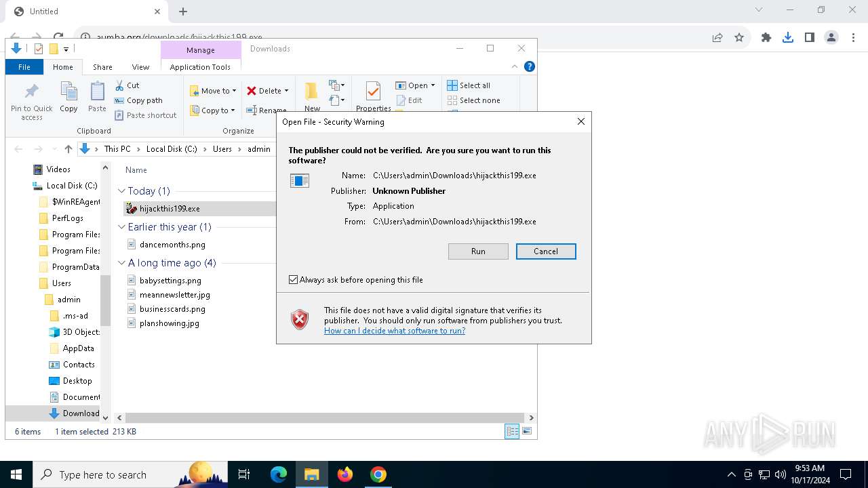Uncheck Always ask before opening this file

(294, 280)
